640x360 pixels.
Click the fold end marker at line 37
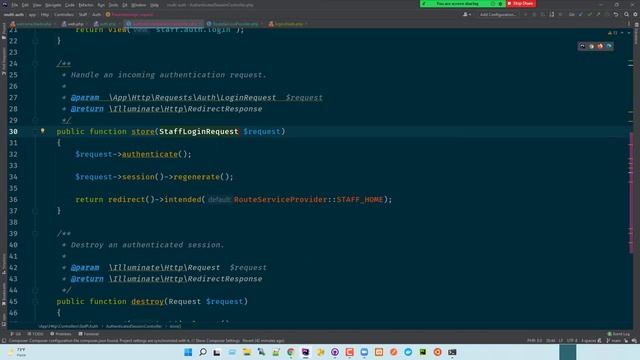coord(36,211)
